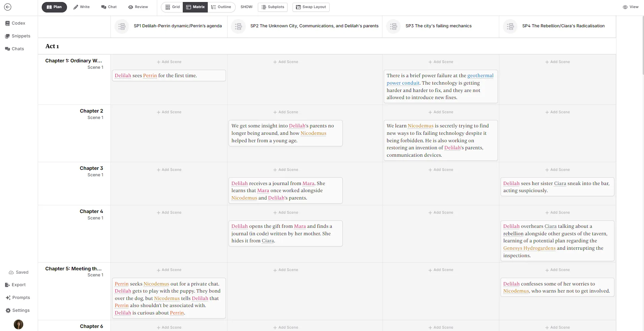Switch to Outline view

point(221,7)
